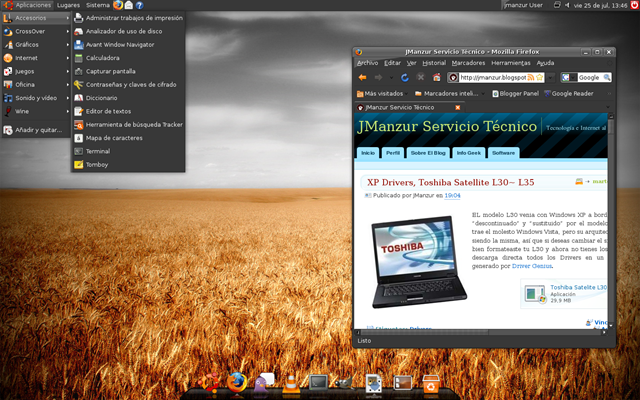
Task: Reload the page with the blue refresh icon
Action: [x=404, y=78]
